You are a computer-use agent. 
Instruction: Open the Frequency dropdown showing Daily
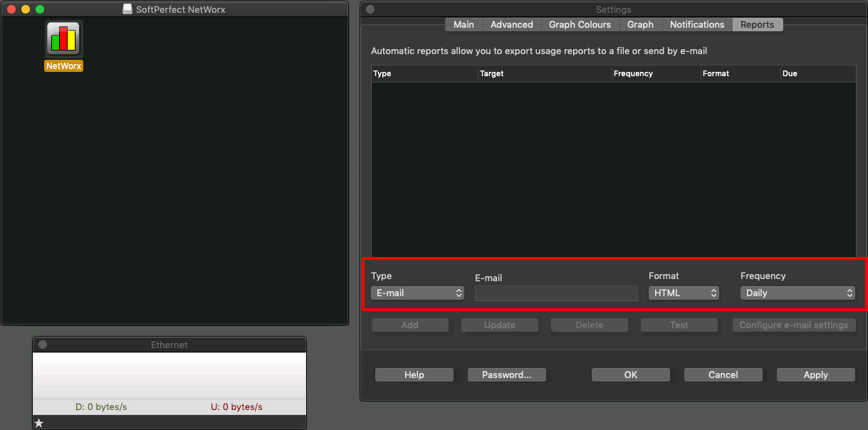(x=798, y=293)
